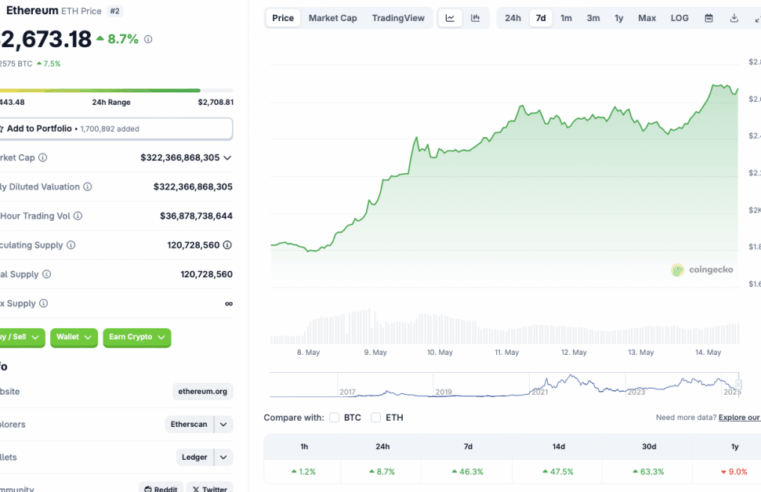This screenshot has width=761, height=492.
Task: Click the $36,878,738,644 trading volume value
Action: pyautogui.click(x=196, y=216)
